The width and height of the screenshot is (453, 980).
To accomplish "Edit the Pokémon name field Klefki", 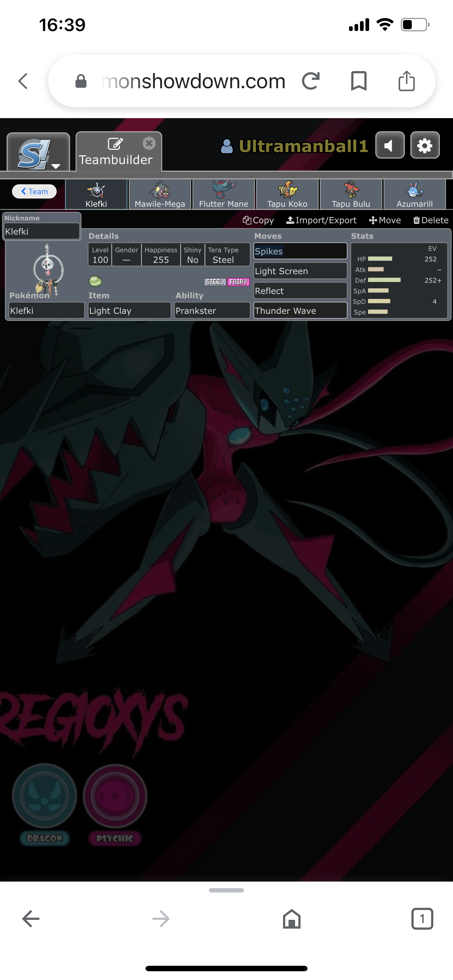I will pyautogui.click(x=46, y=310).
